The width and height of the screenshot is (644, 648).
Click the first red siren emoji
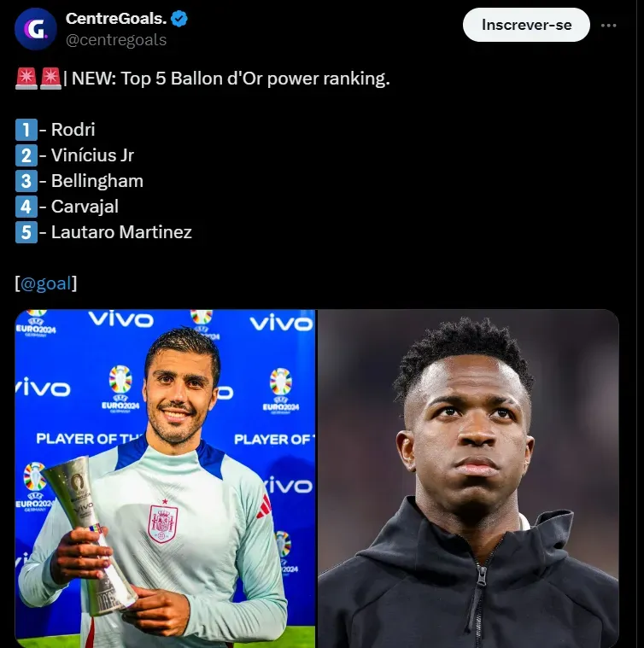(x=26, y=78)
